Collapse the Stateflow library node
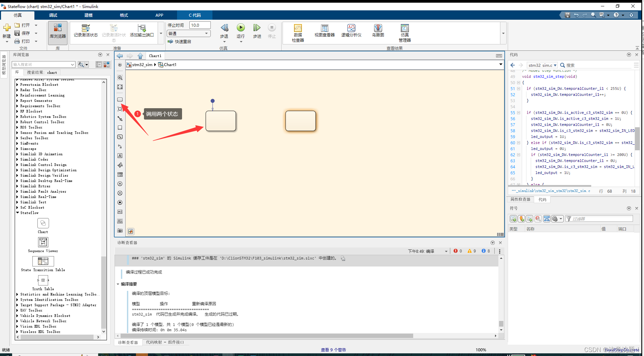 tap(17, 213)
